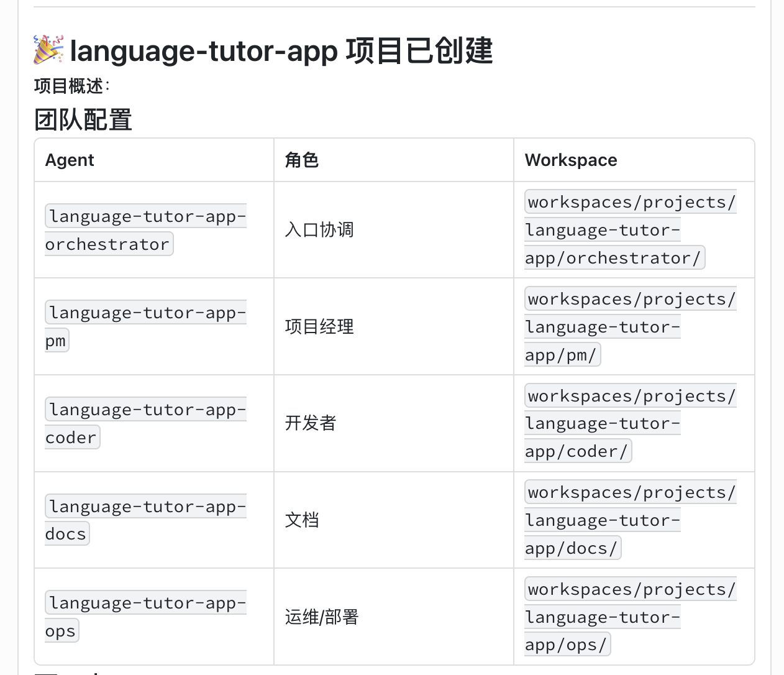784x675 pixels.
Task: Click the 入口协调 role cell
Action: tap(319, 230)
